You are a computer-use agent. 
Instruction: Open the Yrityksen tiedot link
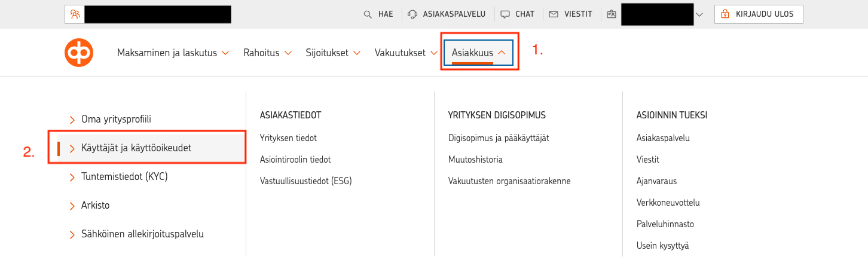pyautogui.click(x=288, y=138)
